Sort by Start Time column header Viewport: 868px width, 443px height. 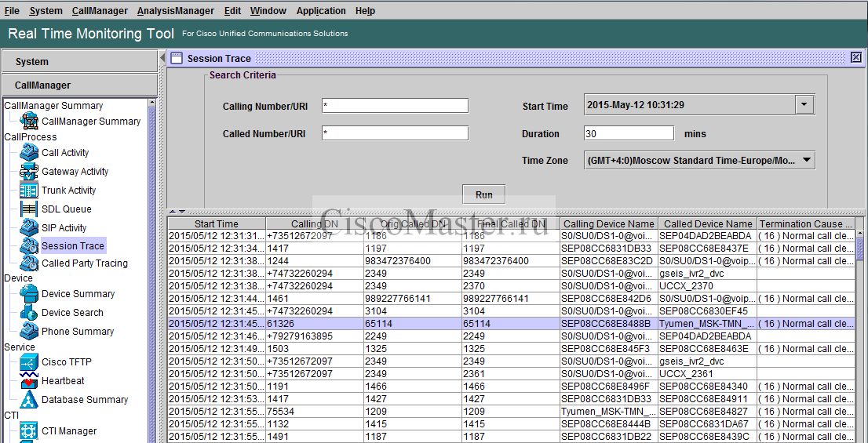click(x=217, y=224)
